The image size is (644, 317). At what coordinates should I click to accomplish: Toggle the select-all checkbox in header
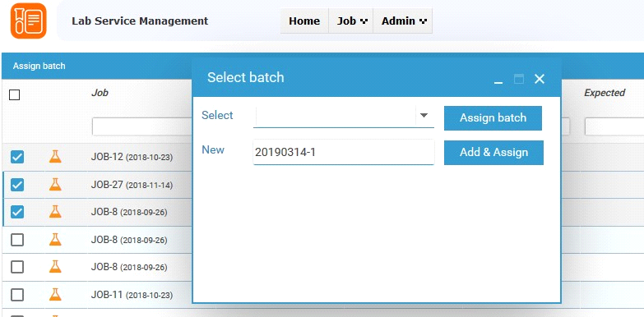(14, 95)
